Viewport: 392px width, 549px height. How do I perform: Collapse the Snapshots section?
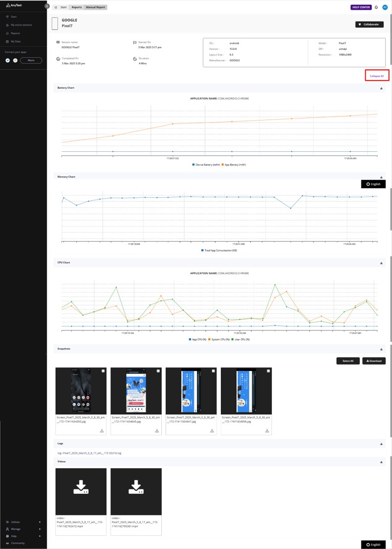(381, 349)
